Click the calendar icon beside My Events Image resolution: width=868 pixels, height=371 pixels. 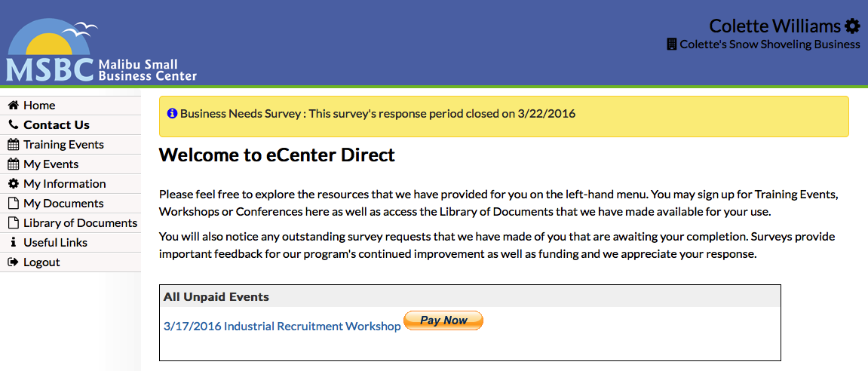(13, 164)
